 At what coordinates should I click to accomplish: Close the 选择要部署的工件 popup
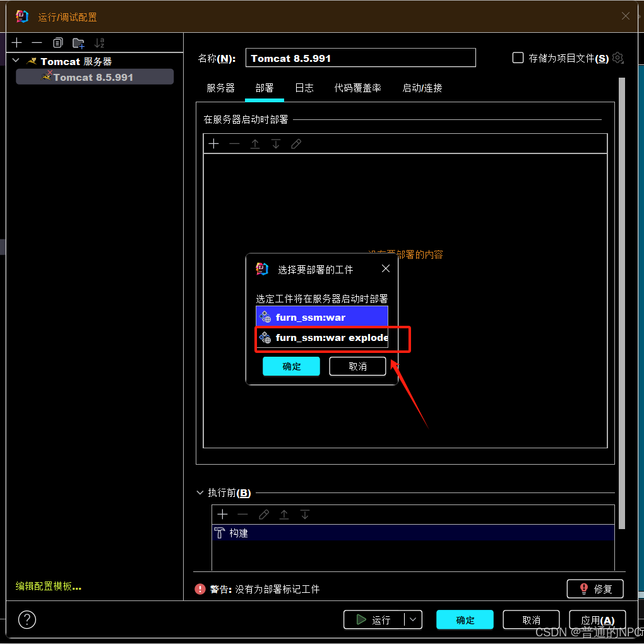(385, 268)
